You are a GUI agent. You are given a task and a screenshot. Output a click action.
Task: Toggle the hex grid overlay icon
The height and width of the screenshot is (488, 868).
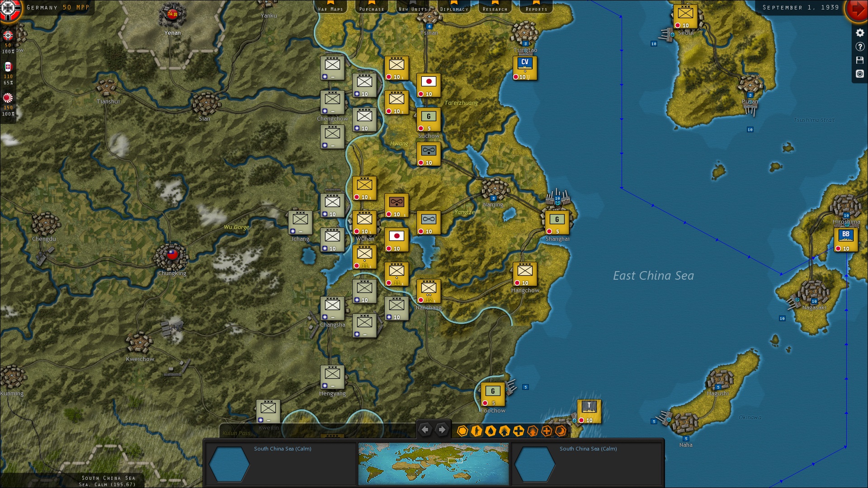462,431
